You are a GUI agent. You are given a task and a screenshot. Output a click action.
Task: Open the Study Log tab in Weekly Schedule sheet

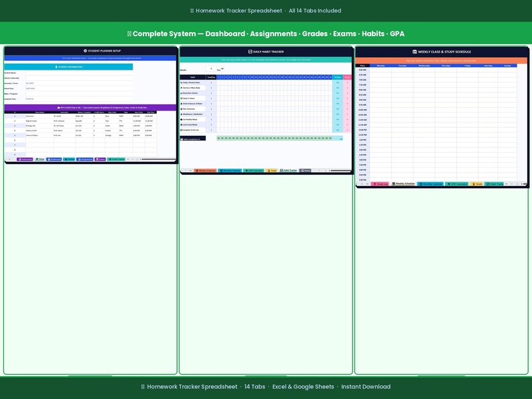380,183
